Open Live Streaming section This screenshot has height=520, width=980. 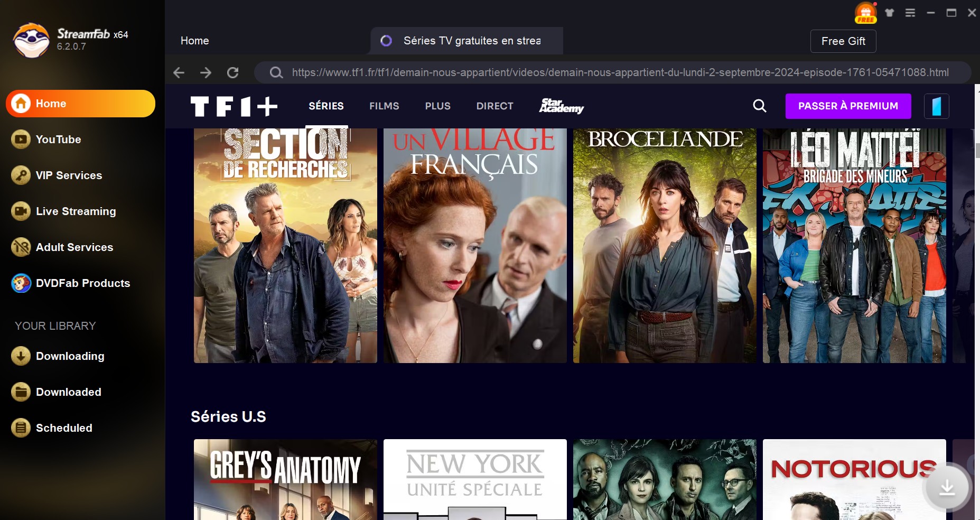point(76,211)
